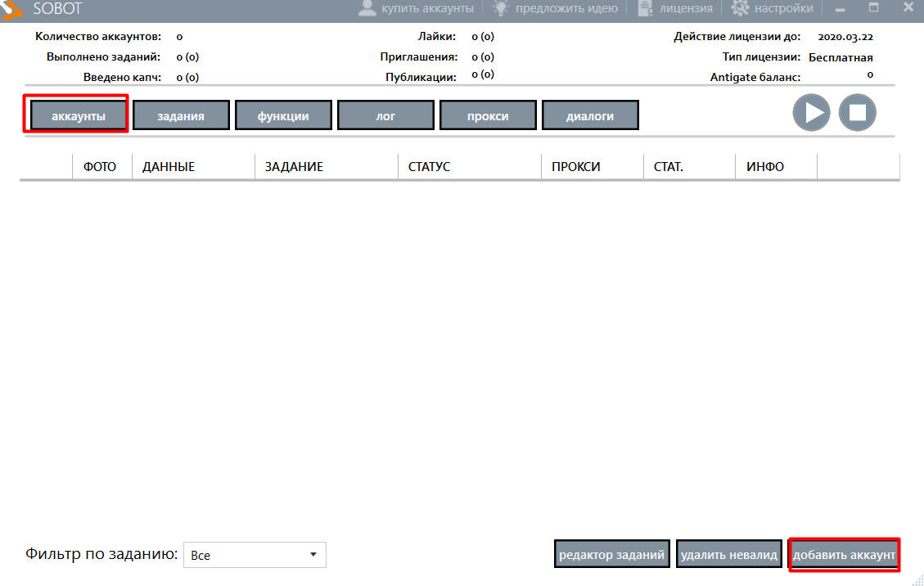
Task: Click the ПРОКСИ column header
Action: click(576, 167)
